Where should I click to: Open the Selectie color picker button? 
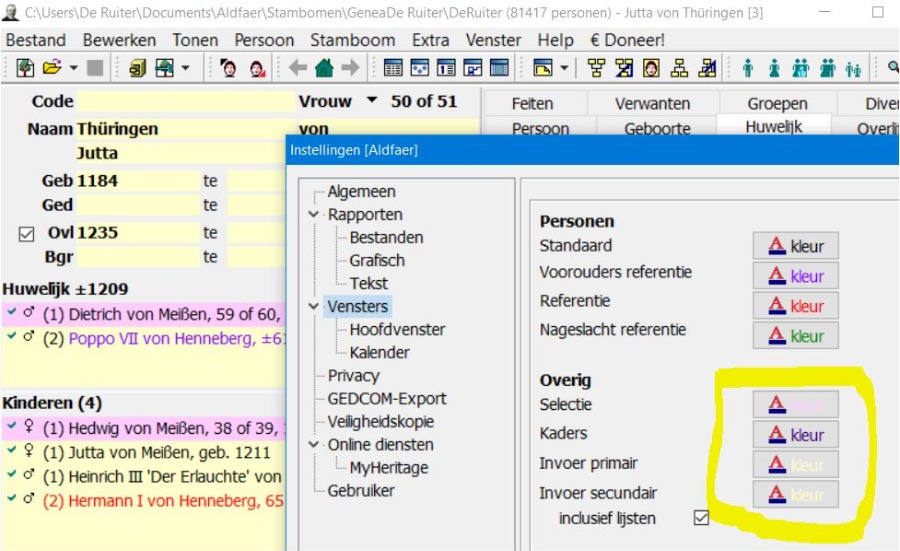point(795,405)
